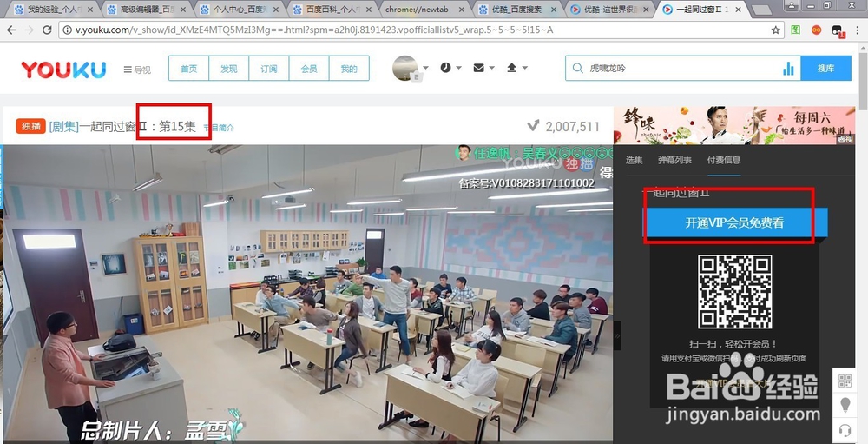
Task: Go to 首页 in Youku nav
Action: click(x=188, y=68)
